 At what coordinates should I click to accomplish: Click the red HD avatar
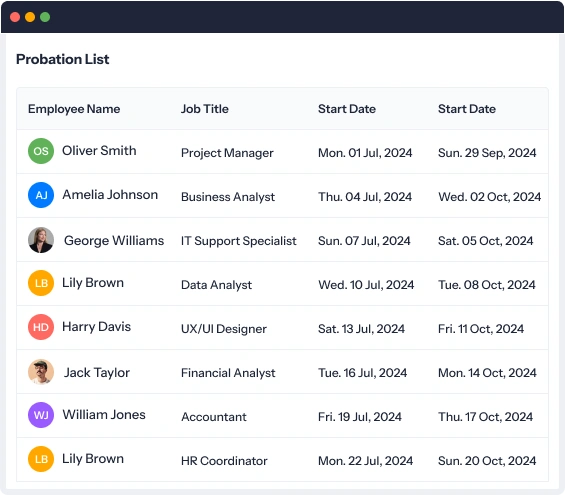(x=41, y=327)
